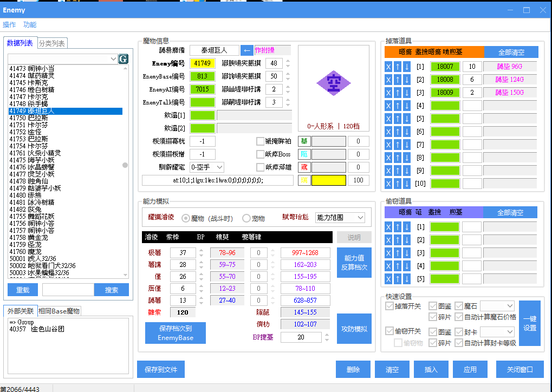Click the 保存到文件 button

click(x=161, y=369)
